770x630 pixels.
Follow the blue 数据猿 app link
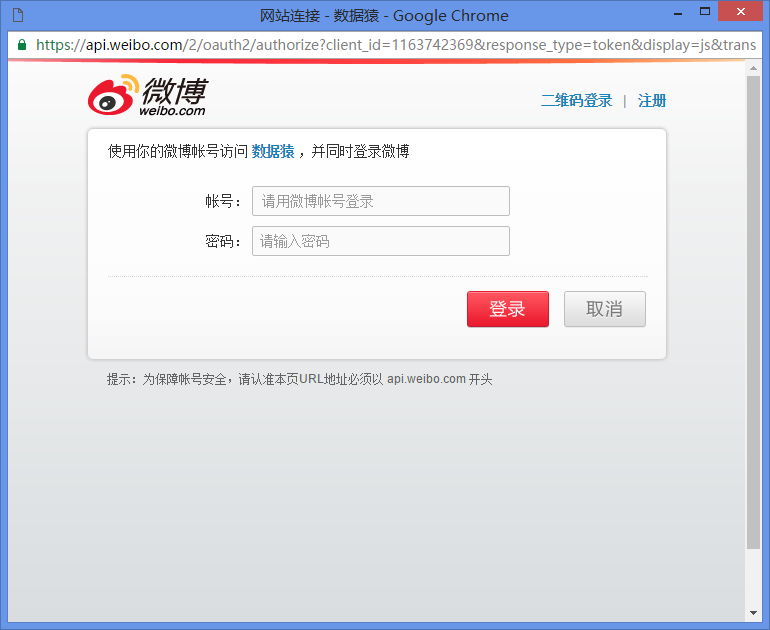pyautogui.click(x=273, y=151)
